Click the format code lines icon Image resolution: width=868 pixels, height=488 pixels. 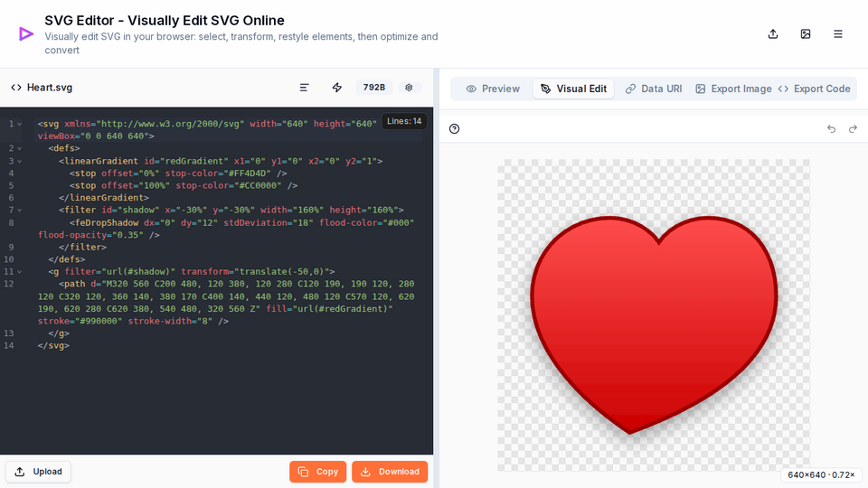[x=304, y=88]
